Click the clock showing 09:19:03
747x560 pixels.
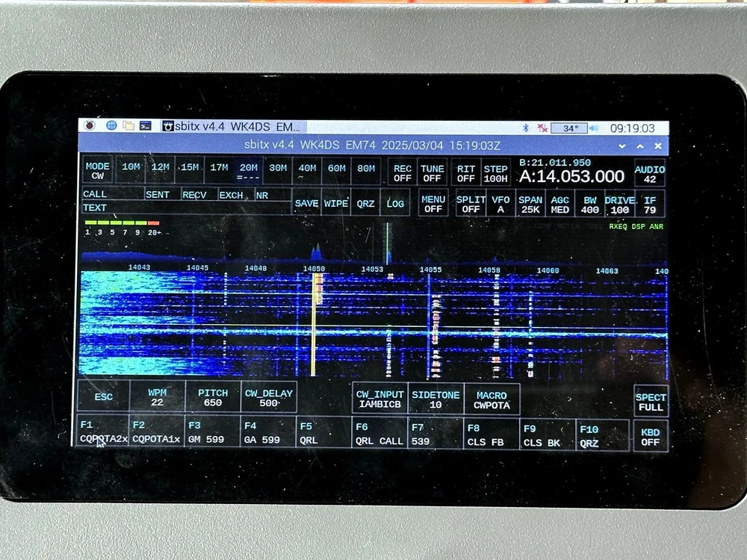coord(632,128)
